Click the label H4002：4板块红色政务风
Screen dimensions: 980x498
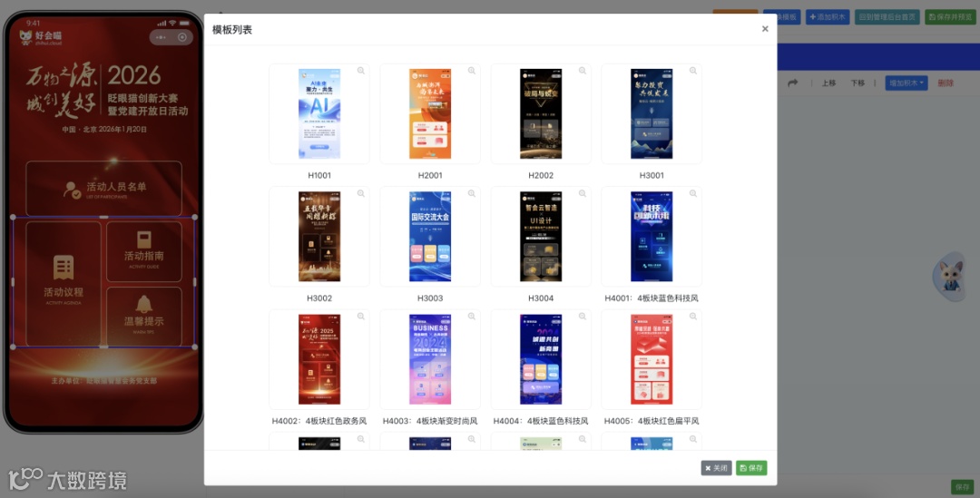click(x=319, y=421)
